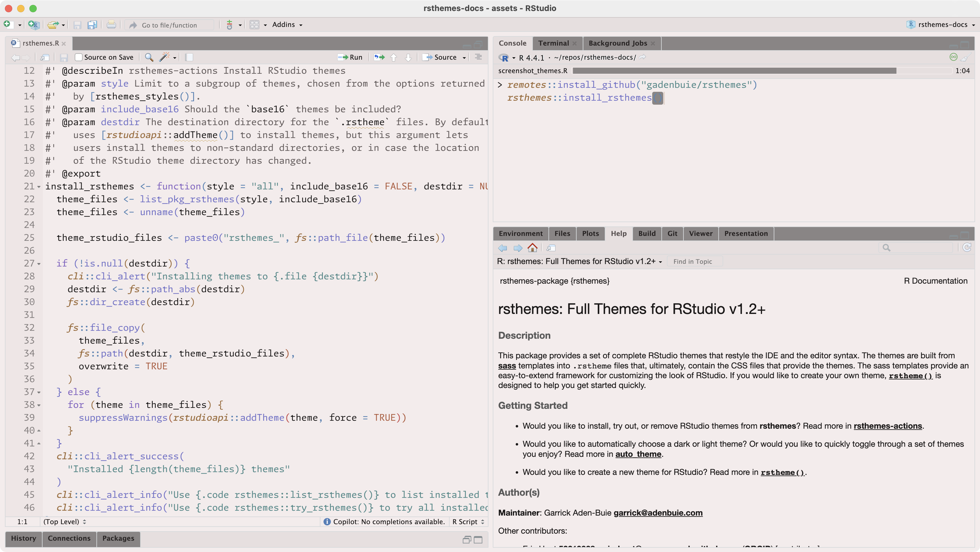Click the code tools magic wand
Screen dimensions: 980x552
[164, 58]
